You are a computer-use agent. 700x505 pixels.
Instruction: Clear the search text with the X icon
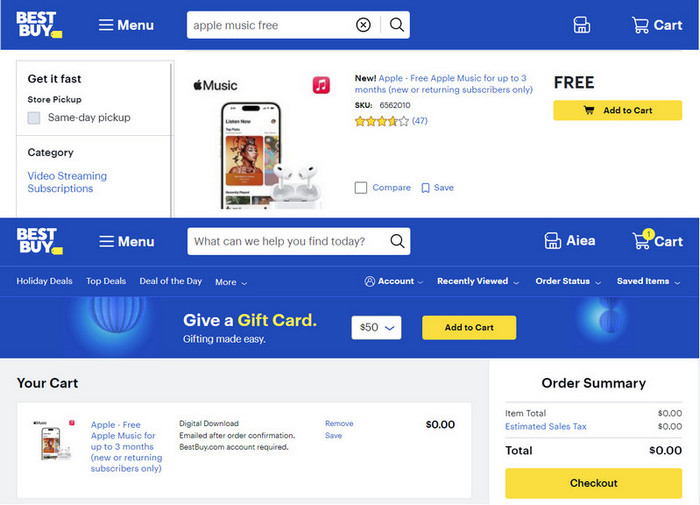[363, 25]
